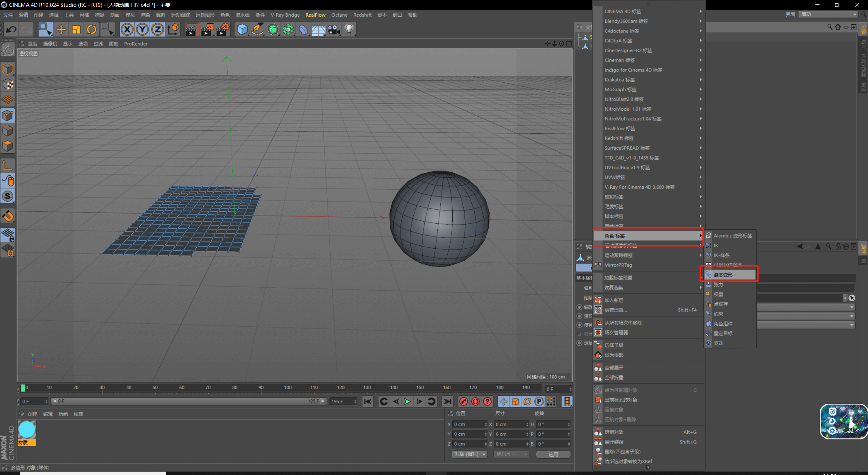Open the render settings icon

[223, 30]
